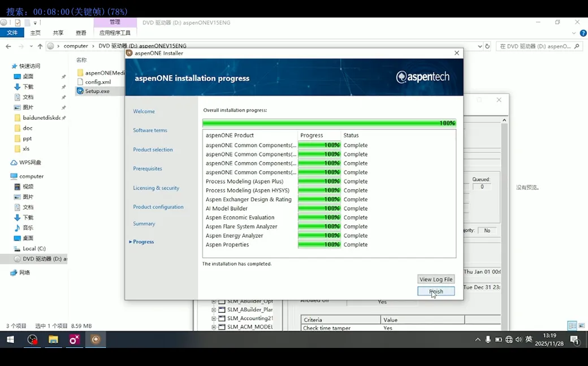Tick the SLM_Accounting21 checkbox
This screenshot has width=588, height=366.
222,319
